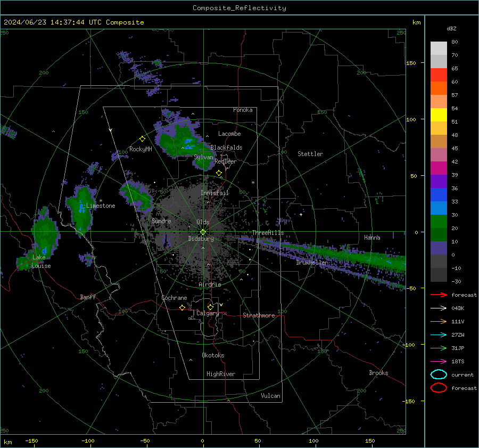The height and width of the screenshot is (448, 479).
Task: Click the 'Strathmore' map label
Action: 259,315
